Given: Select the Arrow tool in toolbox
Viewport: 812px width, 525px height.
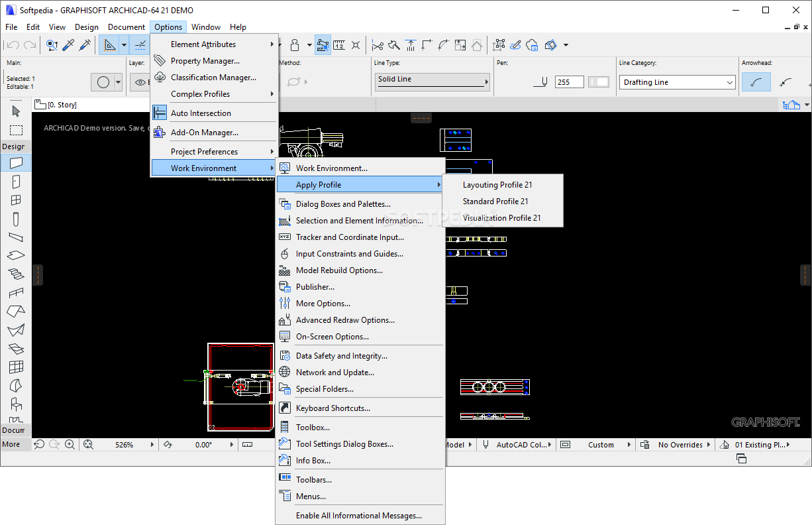Looking at the screenshot, I should (x=16, y=111).
